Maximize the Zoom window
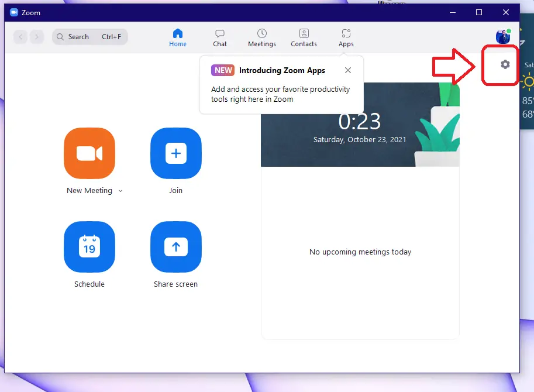534x392 pixels. tap(479, 13)
